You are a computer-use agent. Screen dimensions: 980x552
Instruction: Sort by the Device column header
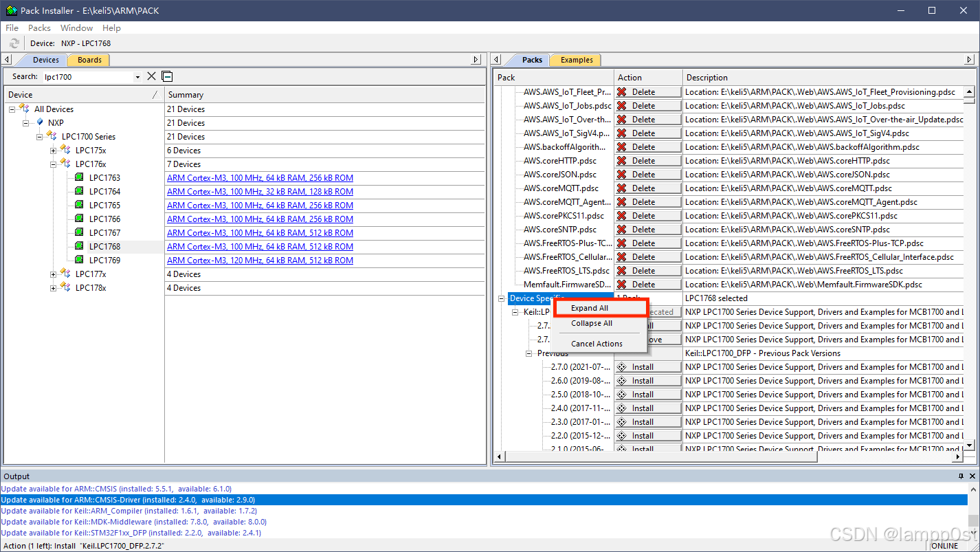click(84, 95)
